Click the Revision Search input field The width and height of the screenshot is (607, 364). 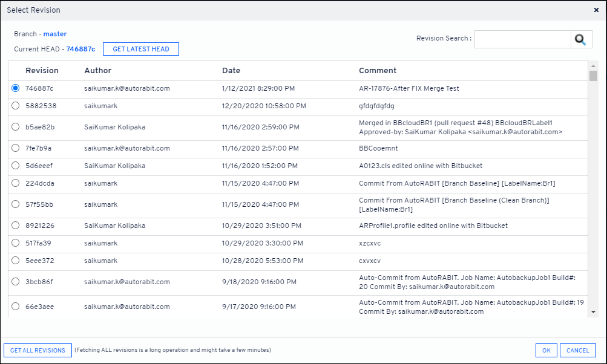[x=522, y=39]
